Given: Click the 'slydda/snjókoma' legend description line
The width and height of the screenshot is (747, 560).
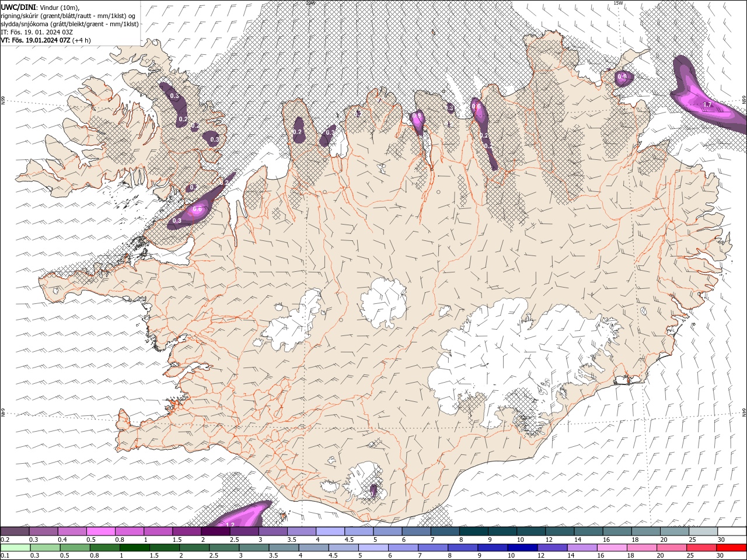Looking at the screenshot, I should 69,24.
